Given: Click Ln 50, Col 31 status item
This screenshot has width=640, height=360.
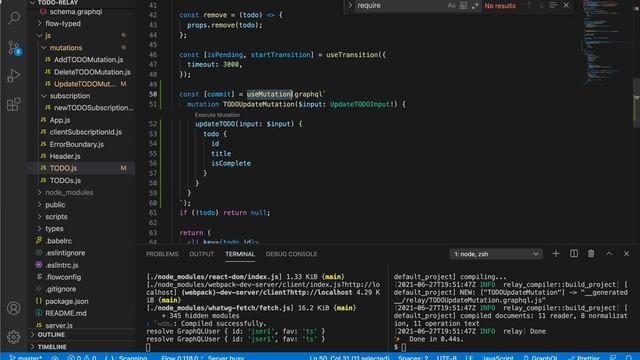Looking at the screenshot, I should coord(349,357).
